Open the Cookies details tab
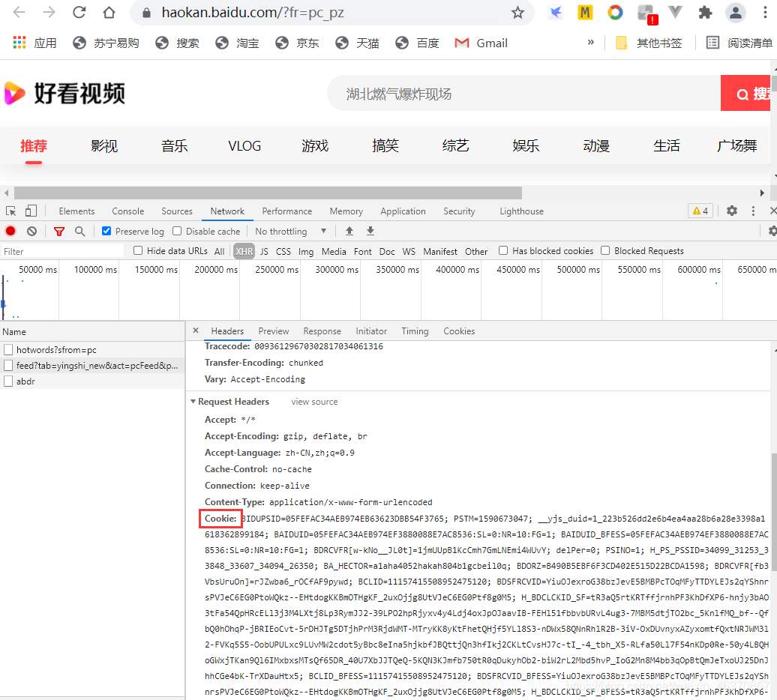This screenshot has width=777, height=700. coord(459,331)
